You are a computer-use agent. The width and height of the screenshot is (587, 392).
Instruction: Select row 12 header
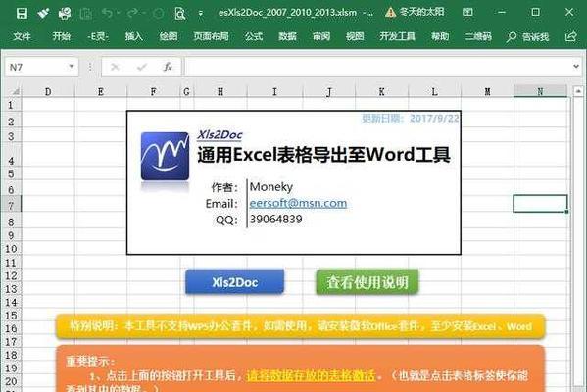pos(11,276)
